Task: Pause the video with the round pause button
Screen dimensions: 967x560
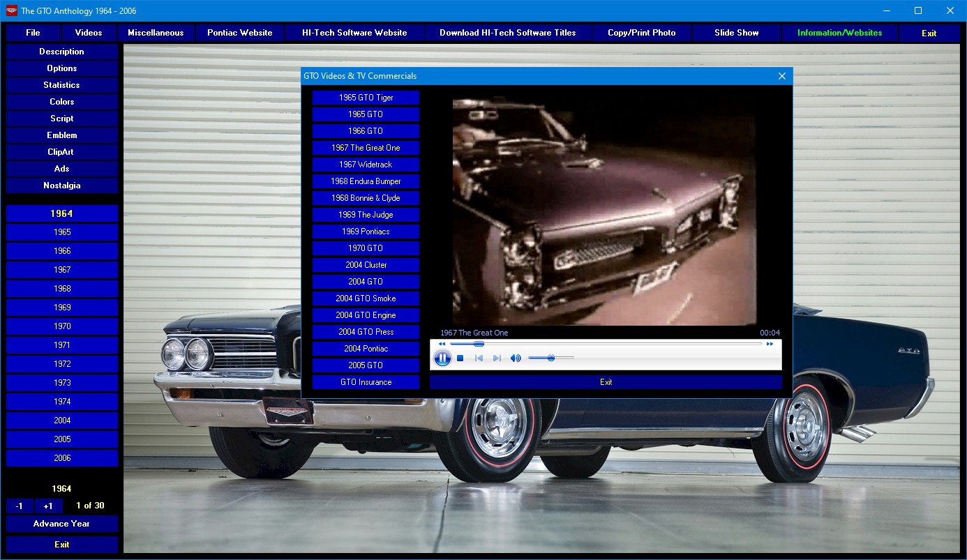Action: 442,358
